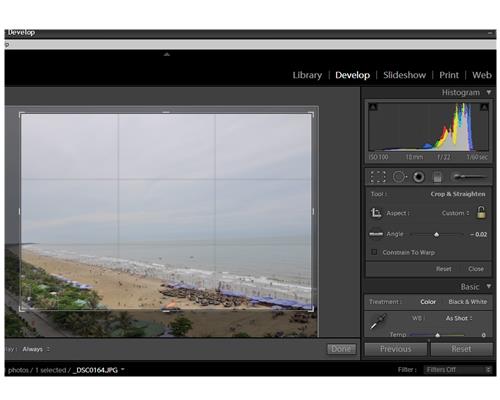This screenshot has width=500, height=400.
Task: Click the Previous button
Action: pyautogui.click(x=396, y=349)
